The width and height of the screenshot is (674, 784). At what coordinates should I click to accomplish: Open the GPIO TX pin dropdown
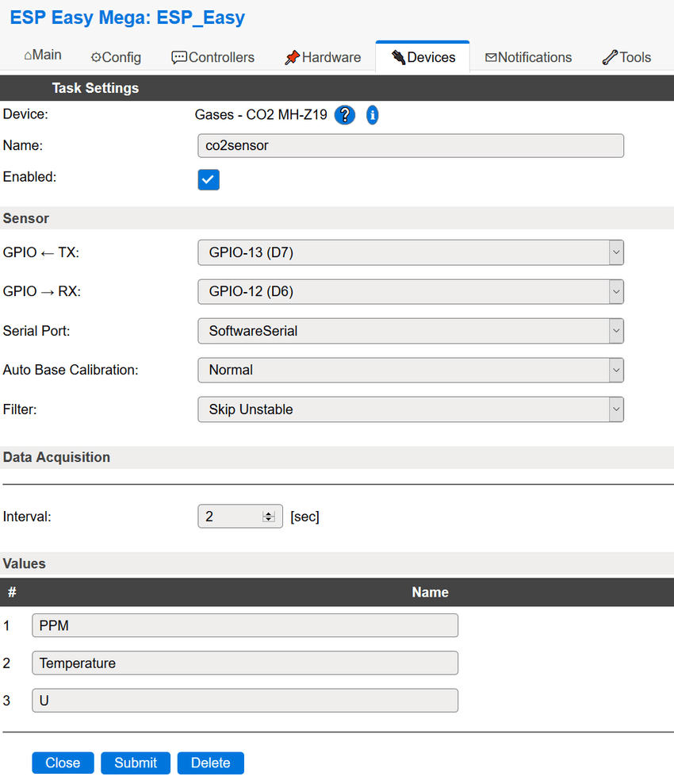tap(411, 252)
